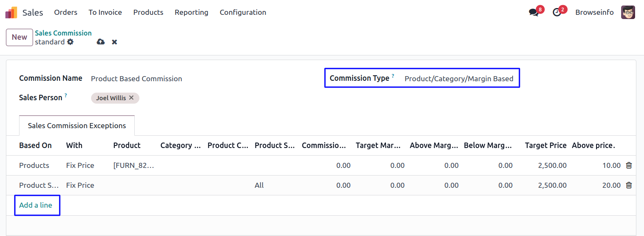Switch to Sales Commission Exceptions tab
The image size is (644, 236).
tap(77, 126)
